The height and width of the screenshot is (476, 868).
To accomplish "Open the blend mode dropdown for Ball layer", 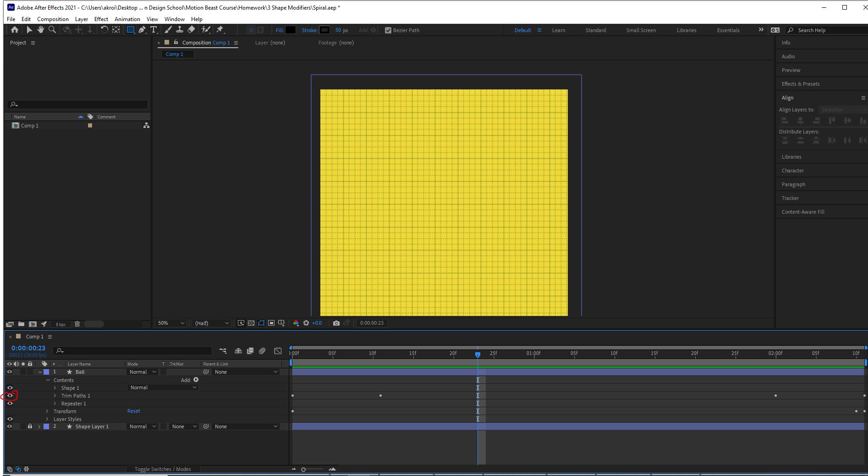I will pos(142,372).
